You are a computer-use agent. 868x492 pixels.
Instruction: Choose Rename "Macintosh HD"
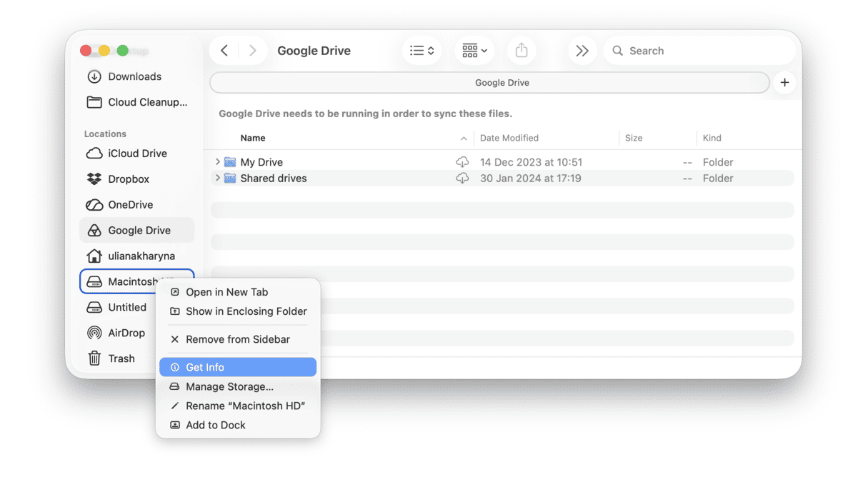click(238, 406)
